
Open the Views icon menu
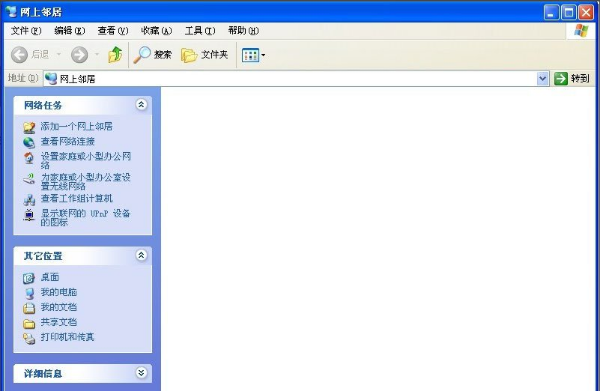pyautogui.click(x=253, y=55)
